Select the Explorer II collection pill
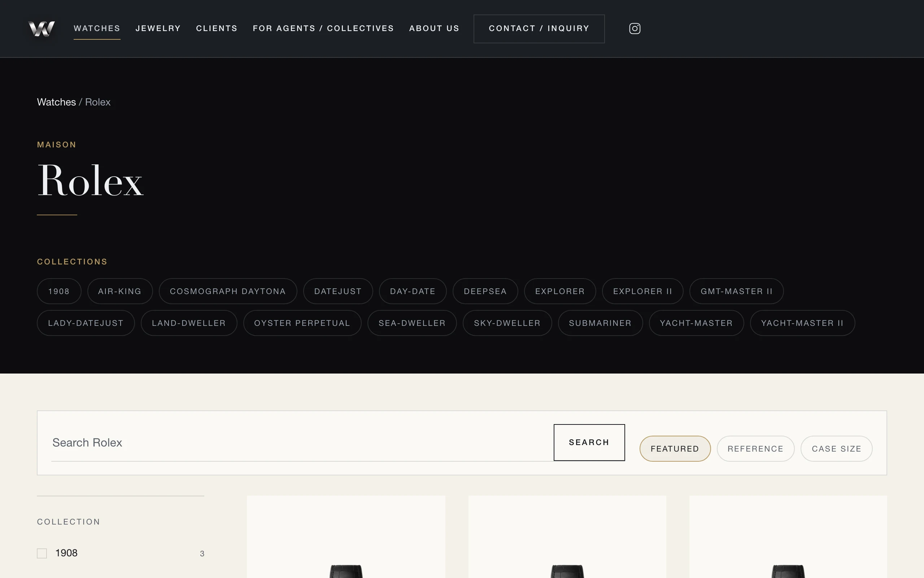This screenshot has width=924, height=578. [642, 291]
